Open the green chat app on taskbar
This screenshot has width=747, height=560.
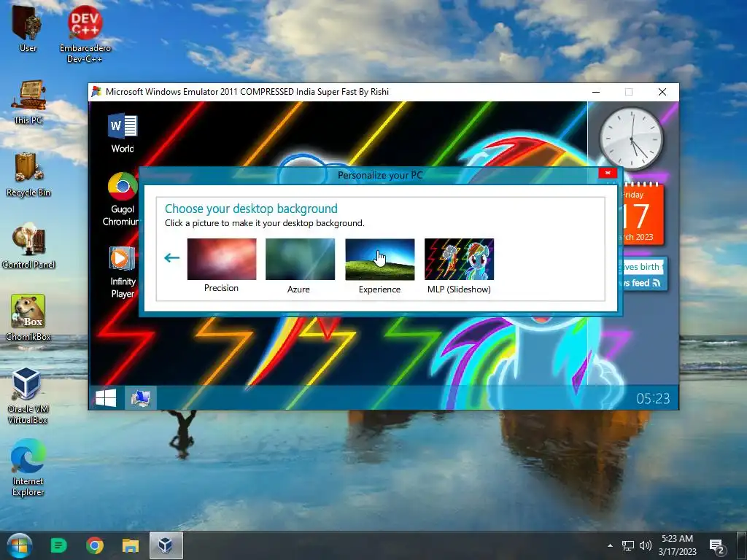pos(58,545)
